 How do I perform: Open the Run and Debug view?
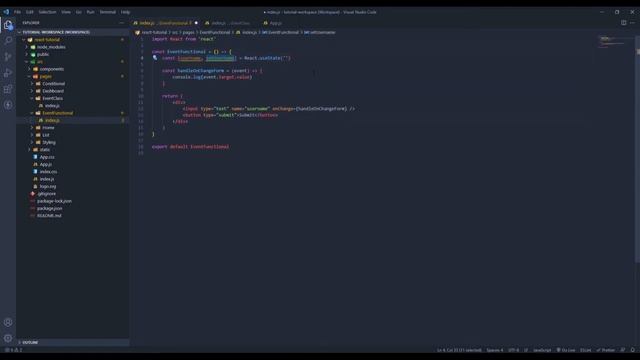(x=8, y=73)
